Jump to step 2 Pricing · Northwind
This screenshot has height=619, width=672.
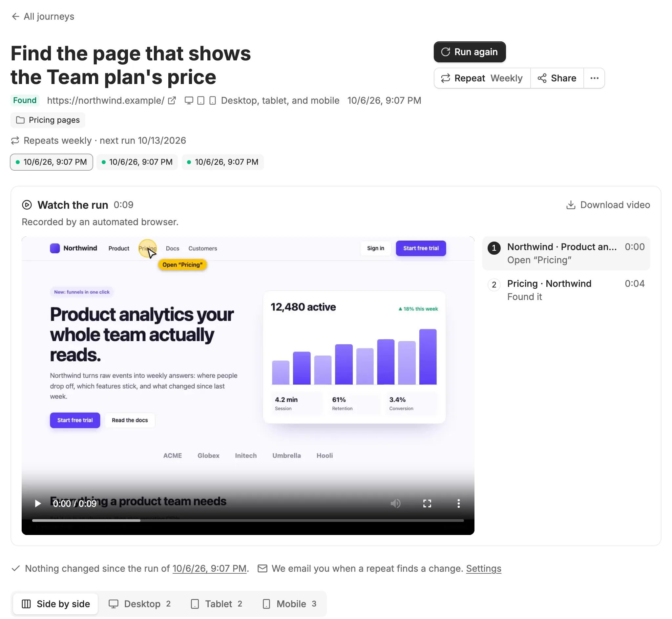(566, 290)
